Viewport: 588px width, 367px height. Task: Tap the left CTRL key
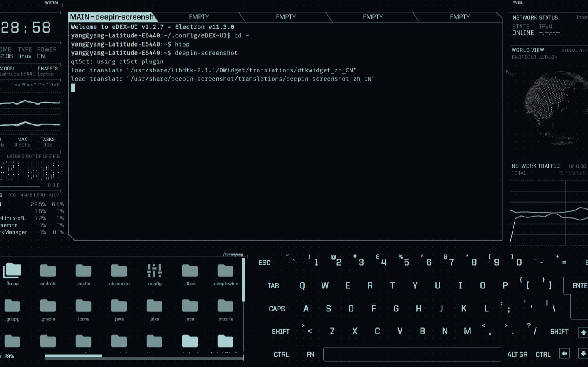tap(281, 354)
